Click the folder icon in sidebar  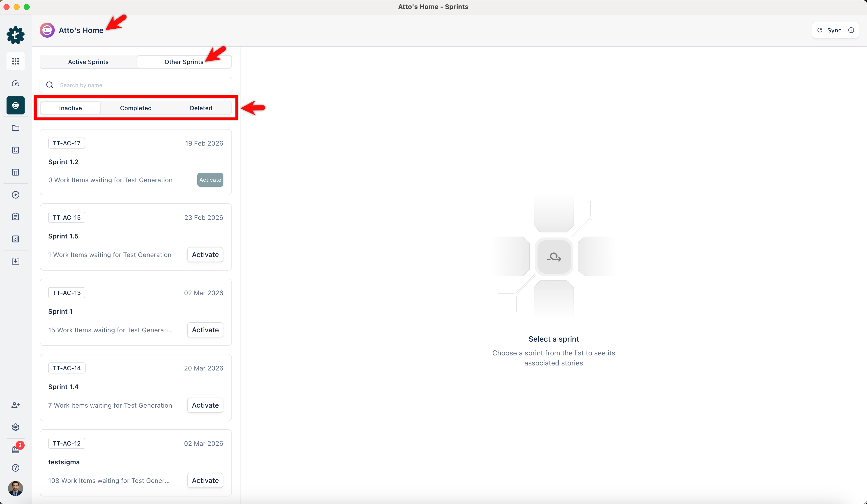[x=16, y=128]
